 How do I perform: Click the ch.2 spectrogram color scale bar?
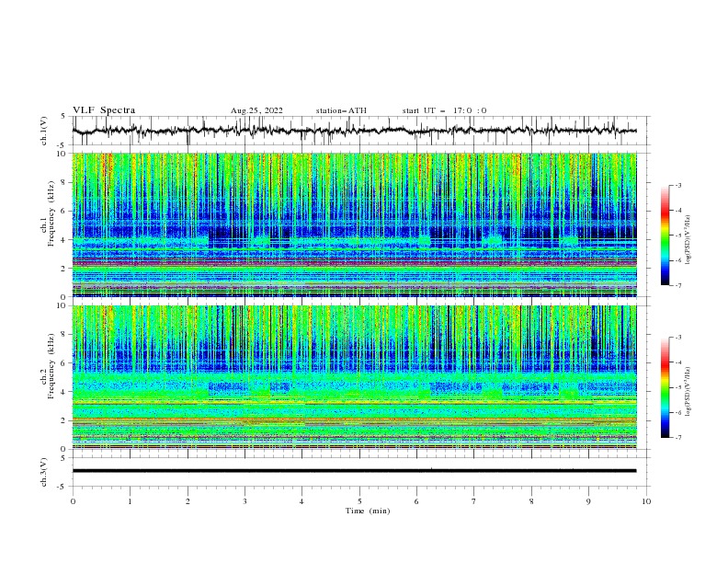665,387
